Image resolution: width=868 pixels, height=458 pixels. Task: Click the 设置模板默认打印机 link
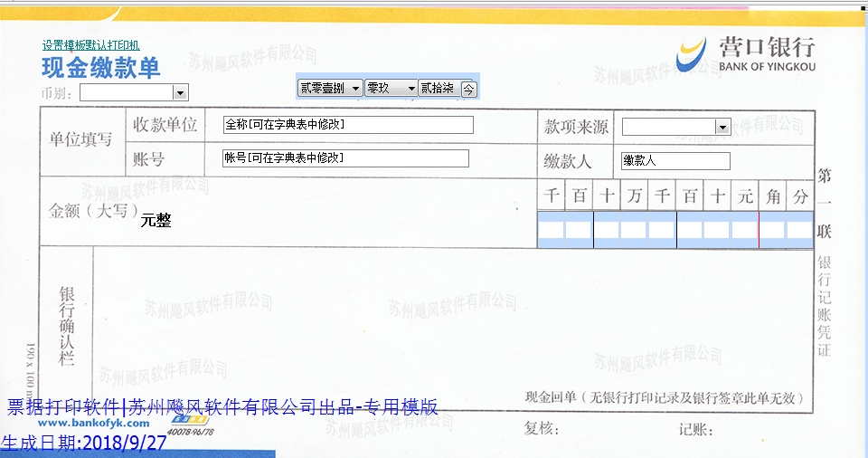tap(90, 45)
